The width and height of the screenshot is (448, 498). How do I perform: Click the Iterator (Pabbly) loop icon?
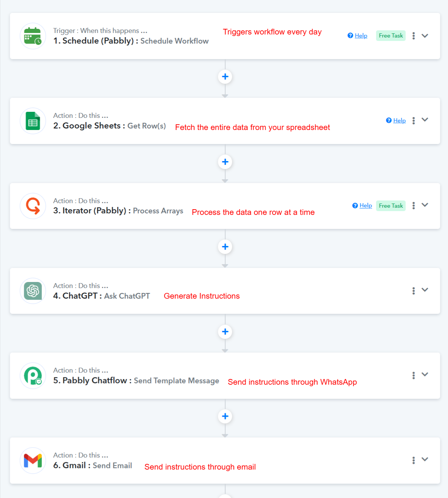33,206
